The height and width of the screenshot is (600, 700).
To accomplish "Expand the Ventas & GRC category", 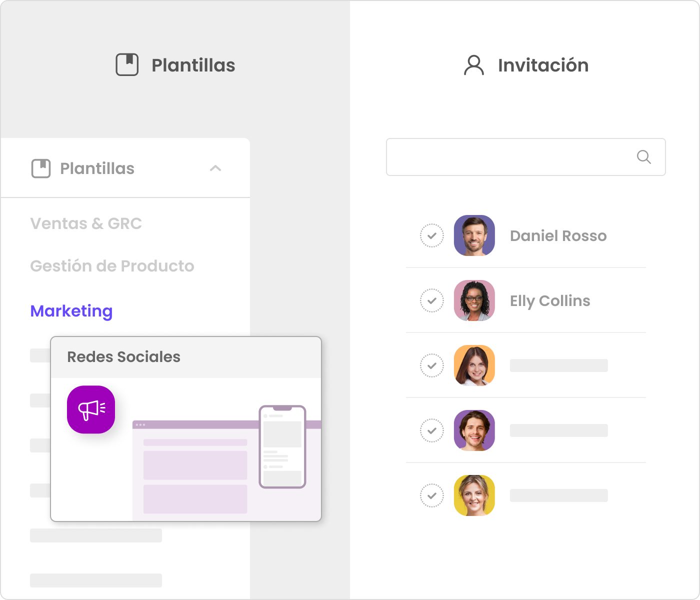I will 86,223.
